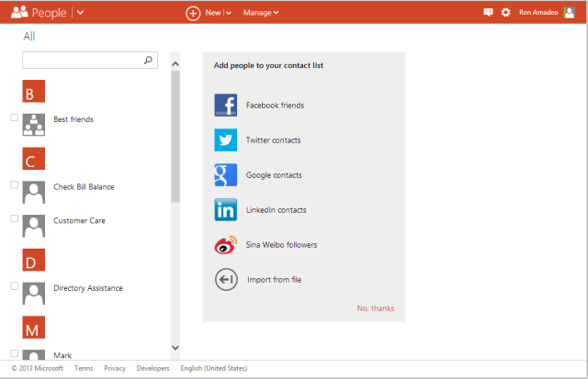The height and width of the screenshot is (379, 588).
Task: Click the Customer Care avatar
Action: point(34,226)
